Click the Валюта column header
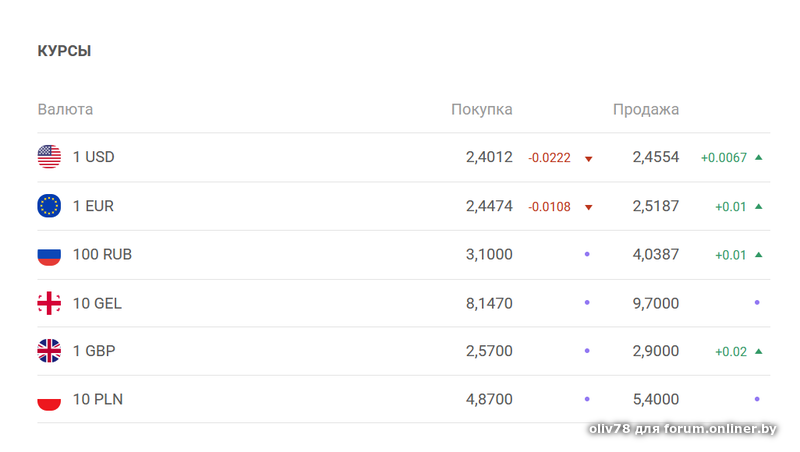The height and width of the screenshot is (452, 800). [x=65, y=109]
